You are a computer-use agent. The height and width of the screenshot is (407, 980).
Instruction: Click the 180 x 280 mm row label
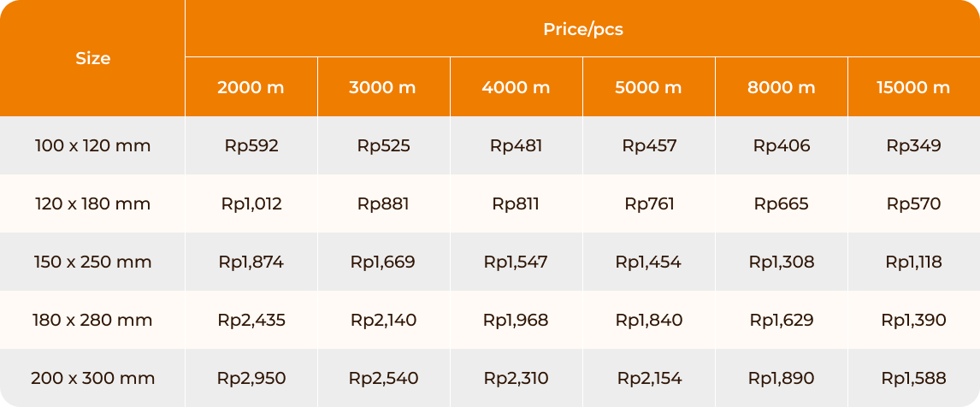coord(92,320)
